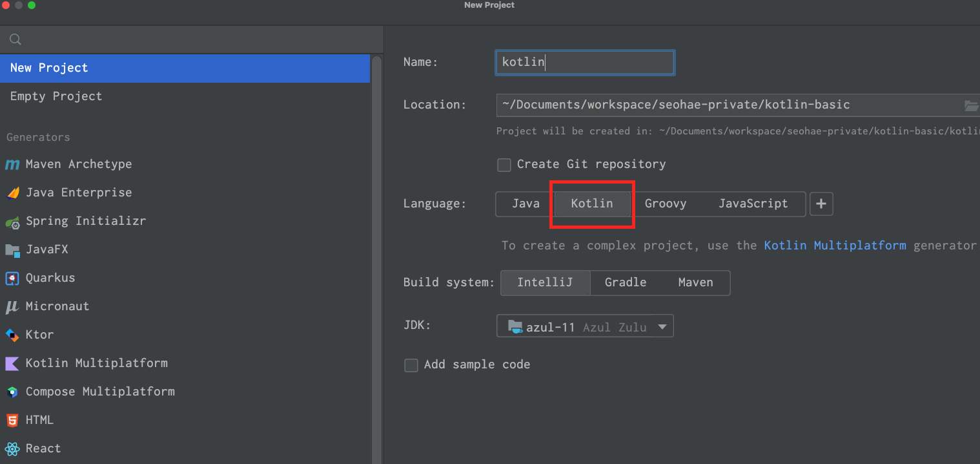Select the JavaFX generator

185,249
